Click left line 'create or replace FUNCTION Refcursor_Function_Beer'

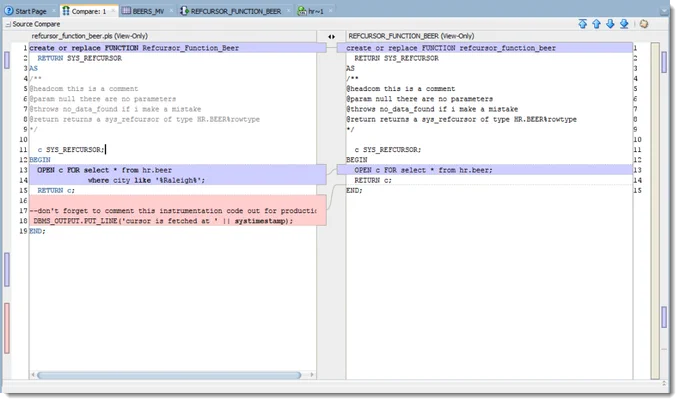click(134, 48)
